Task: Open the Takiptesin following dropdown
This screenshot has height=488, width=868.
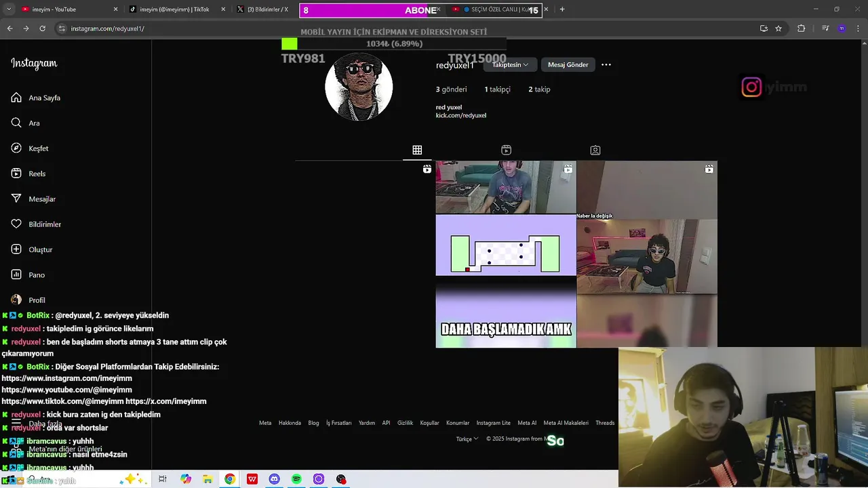Action: (510, 64)
